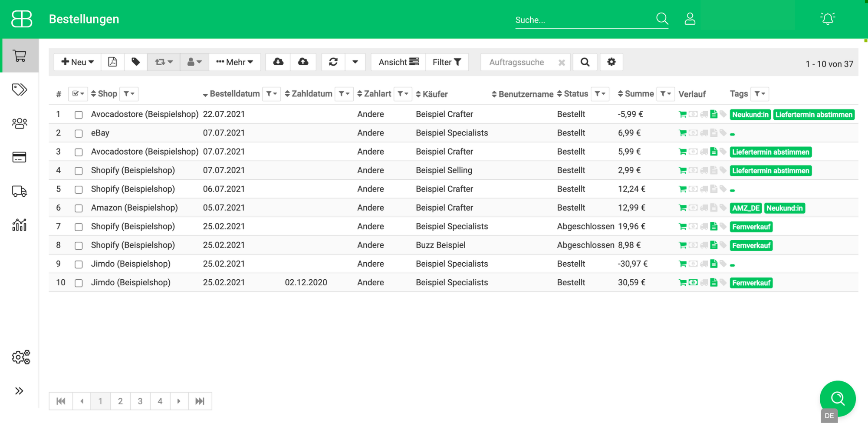The image size is (868, 423).
Task: Click the tag icon in row 6 Verlauf
Action: click(723, 207)
